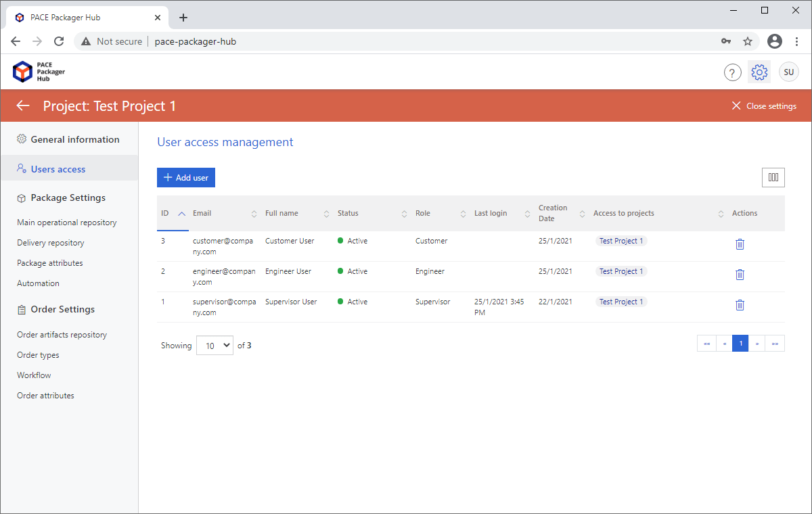The width and height of the screenshot is (812, 514).
Task: Open Order artifacts repository settings
Action: point(62,335)
